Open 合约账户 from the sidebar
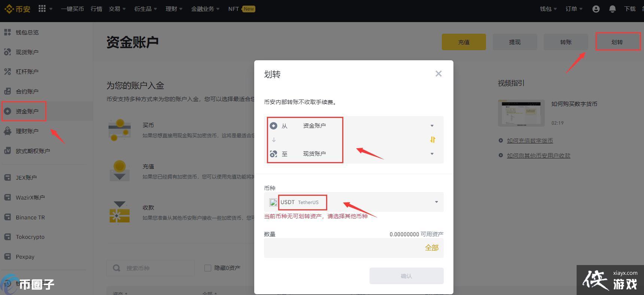The image size is (644, 295). pos(27,91)
